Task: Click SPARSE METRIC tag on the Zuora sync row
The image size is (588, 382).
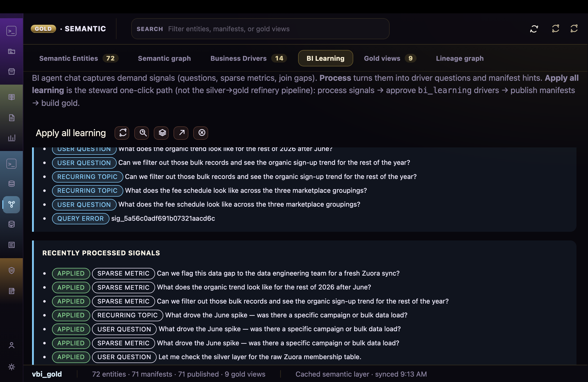Action: tap(123, 273)
